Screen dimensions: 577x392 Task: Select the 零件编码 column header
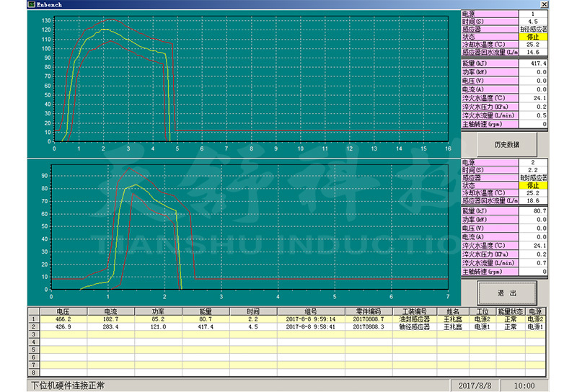(x=369, y=311)
